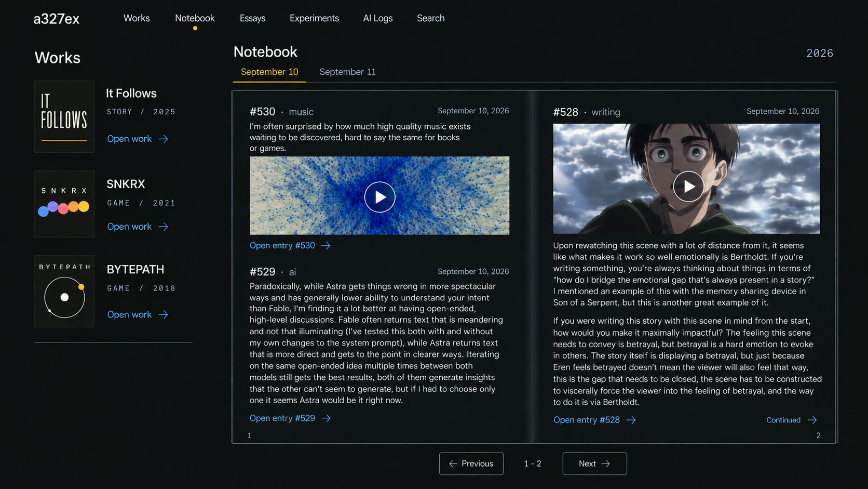
Task: Click the #530 entry number heading
Action: point(263,112)
